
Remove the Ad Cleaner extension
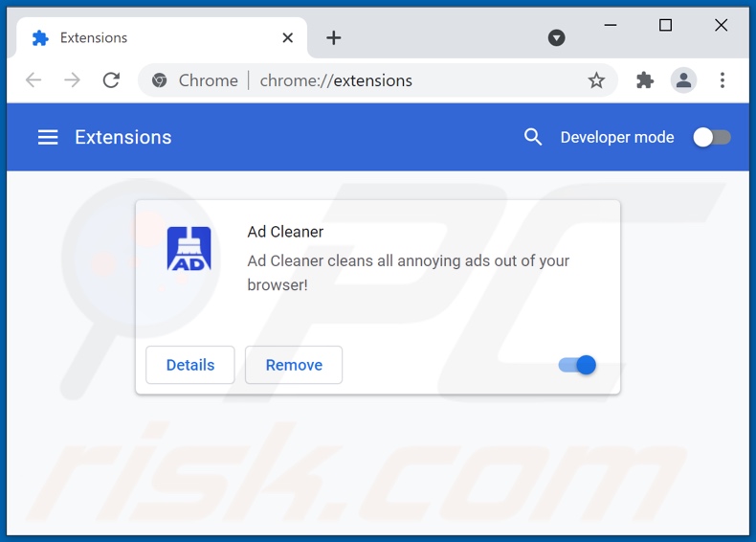point(294,365)
